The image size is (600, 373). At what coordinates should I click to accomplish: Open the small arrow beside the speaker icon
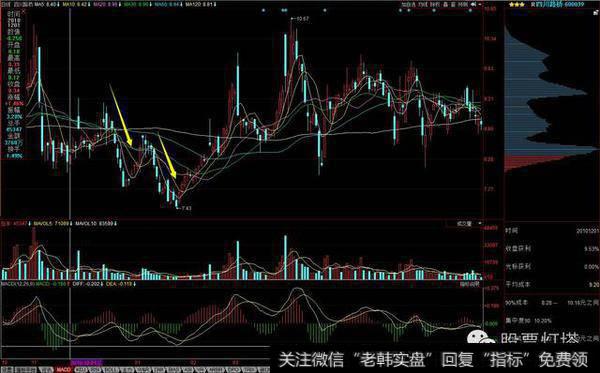pos(480,5)
